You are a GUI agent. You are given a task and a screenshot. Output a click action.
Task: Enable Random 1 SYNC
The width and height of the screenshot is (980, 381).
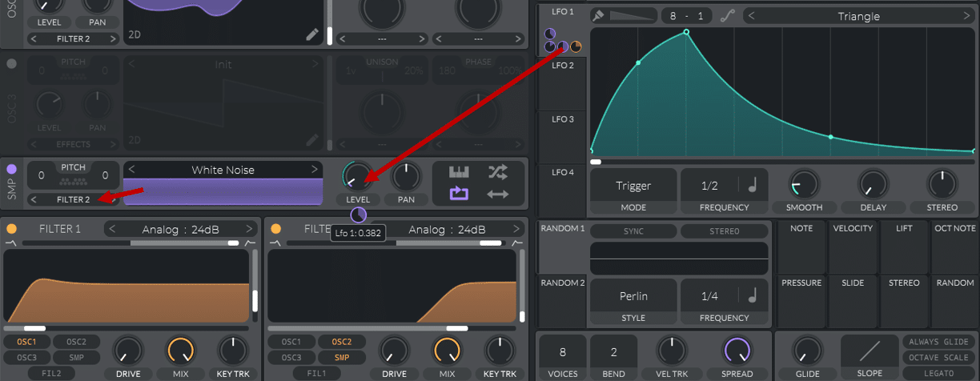coord(633,231)
